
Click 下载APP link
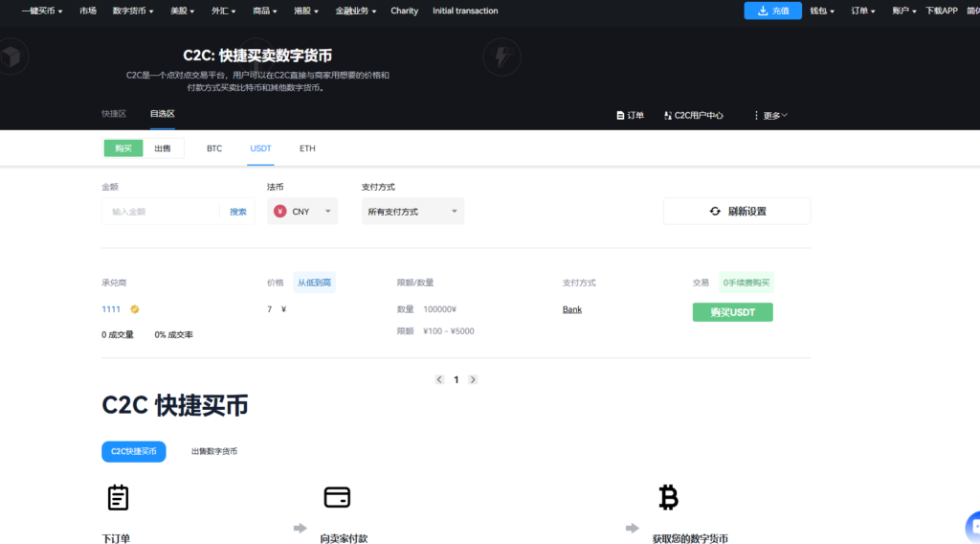[942, 11]
